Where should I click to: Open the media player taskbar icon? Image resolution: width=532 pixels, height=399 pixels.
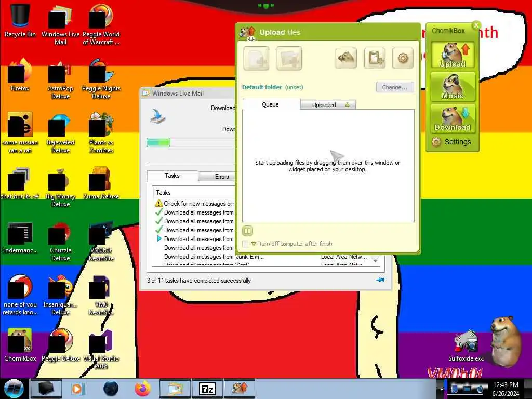pyautogui.click(x=77, y=389)
